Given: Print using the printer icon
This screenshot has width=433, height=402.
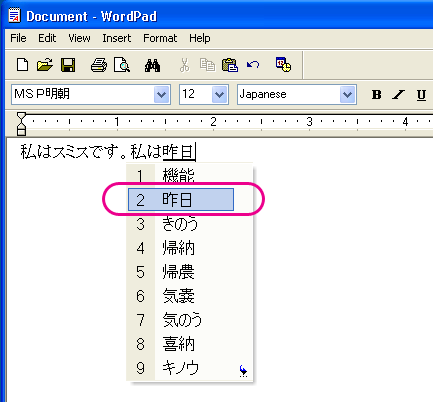Looking at the screenshot, I should coord(99,65).
